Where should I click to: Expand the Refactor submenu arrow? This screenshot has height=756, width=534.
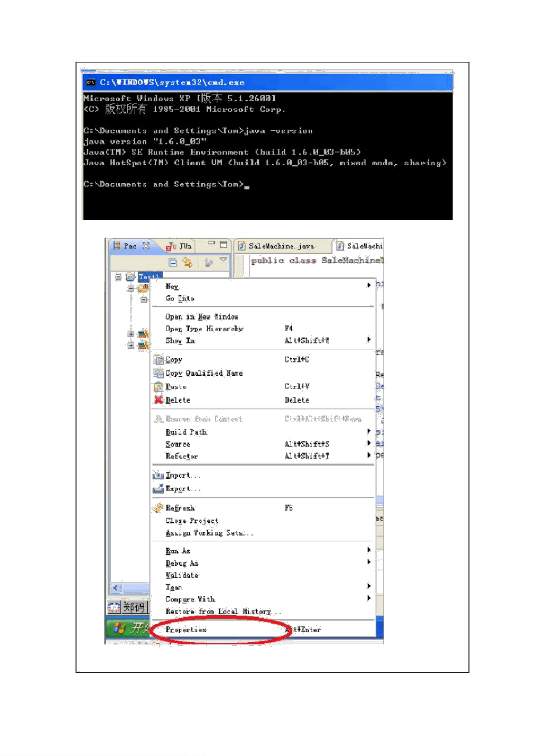[x=369, y=455]
